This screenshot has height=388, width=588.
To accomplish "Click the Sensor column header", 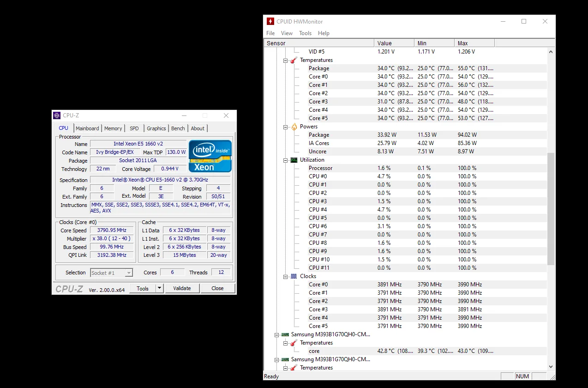I will pyautogui.click(x=319, y=43).
